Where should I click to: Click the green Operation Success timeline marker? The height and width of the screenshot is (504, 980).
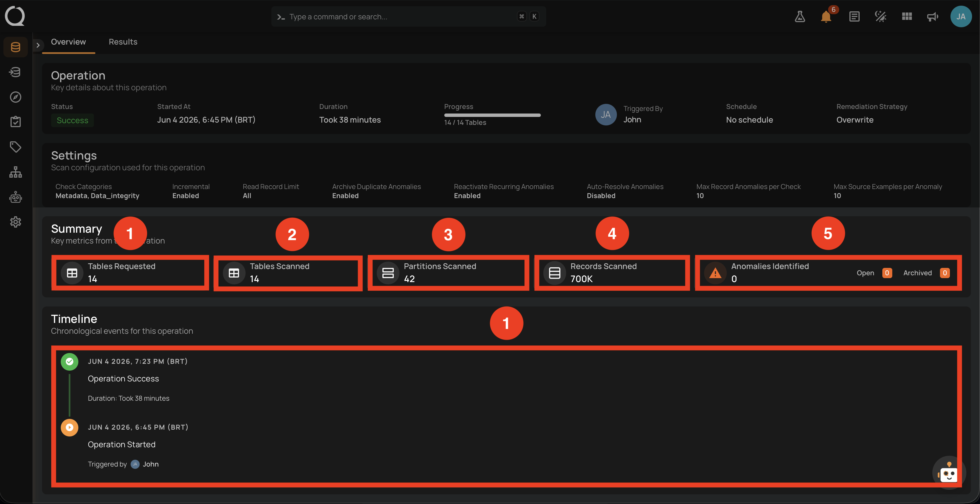tap(70, 361)
